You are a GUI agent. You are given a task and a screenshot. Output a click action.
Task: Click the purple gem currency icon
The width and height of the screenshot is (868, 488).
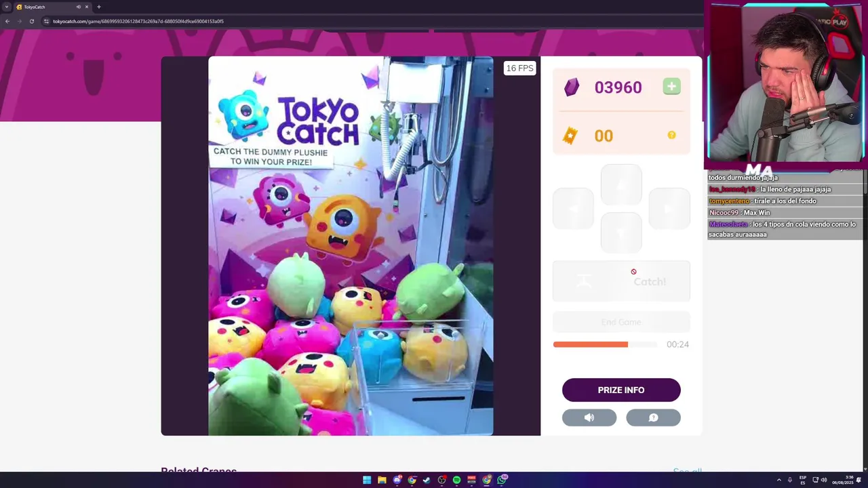coord(572,87)
